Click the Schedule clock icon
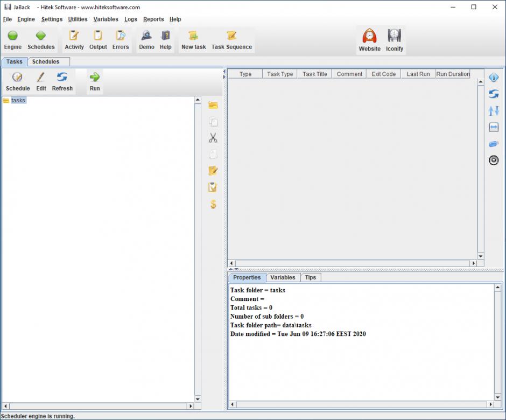Image resolution: width=506 pixels, height=420 pixels. tap(17, 77)
